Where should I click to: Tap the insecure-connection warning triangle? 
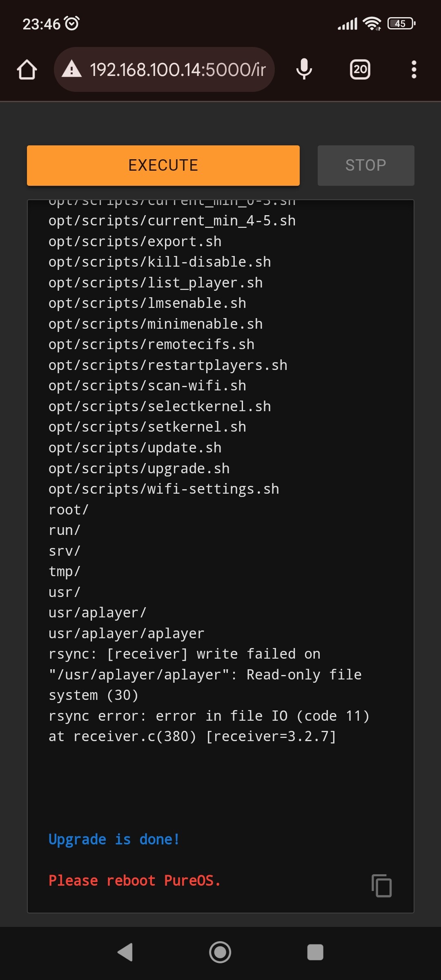click(72, 69)
